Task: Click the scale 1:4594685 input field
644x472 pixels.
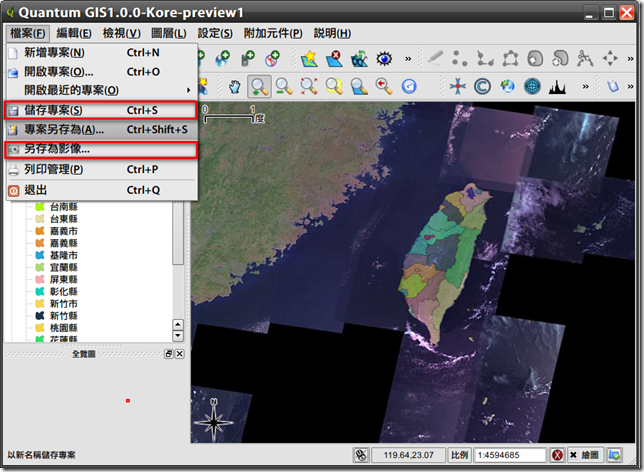Action: [x=510, y=455]
